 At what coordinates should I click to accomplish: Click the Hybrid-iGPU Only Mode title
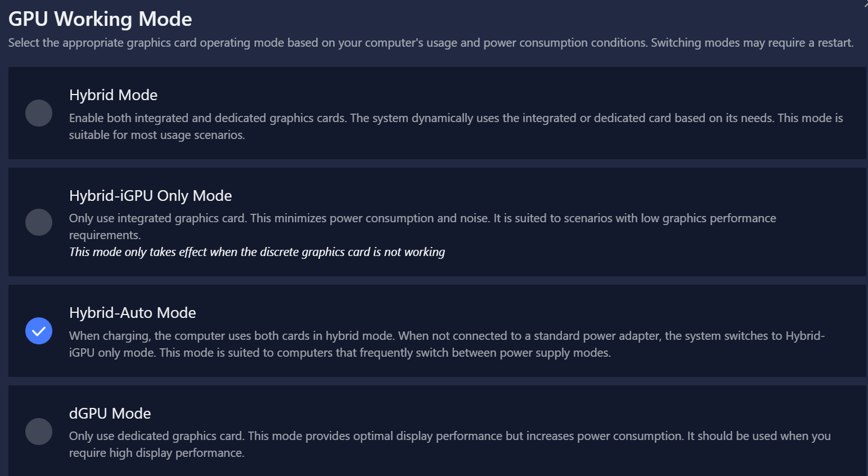point(150,196)
